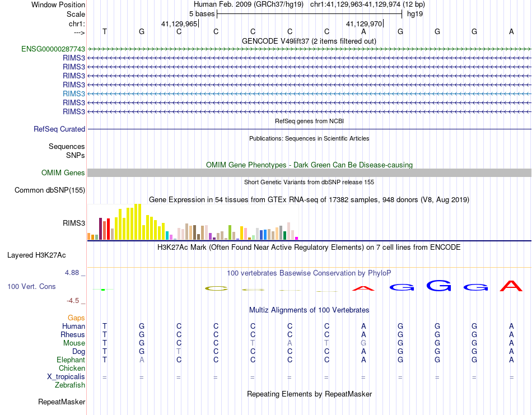Click the grey A mismatch in Elephant row
Screen dimensions: 532x415
[x=142, y=360]
